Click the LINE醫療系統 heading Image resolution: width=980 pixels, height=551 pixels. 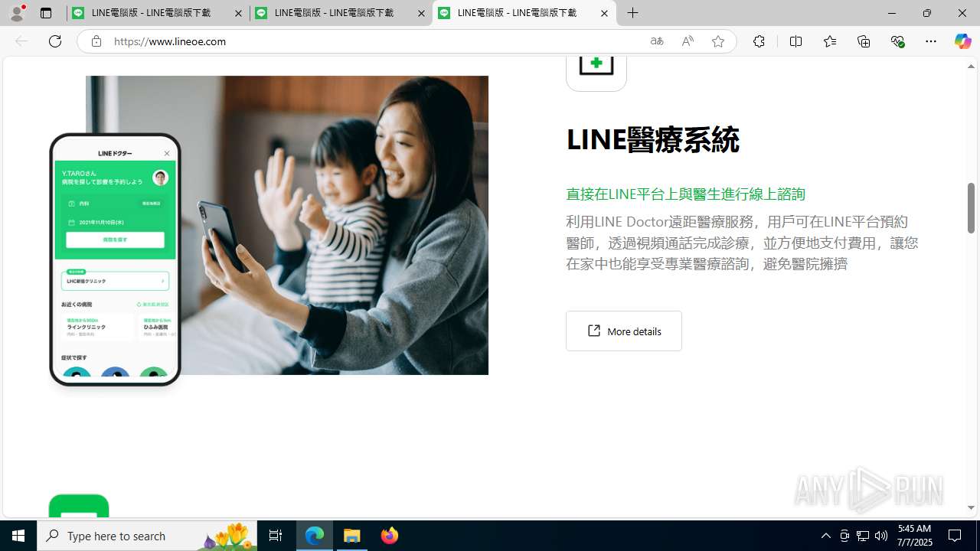[652, 140]
